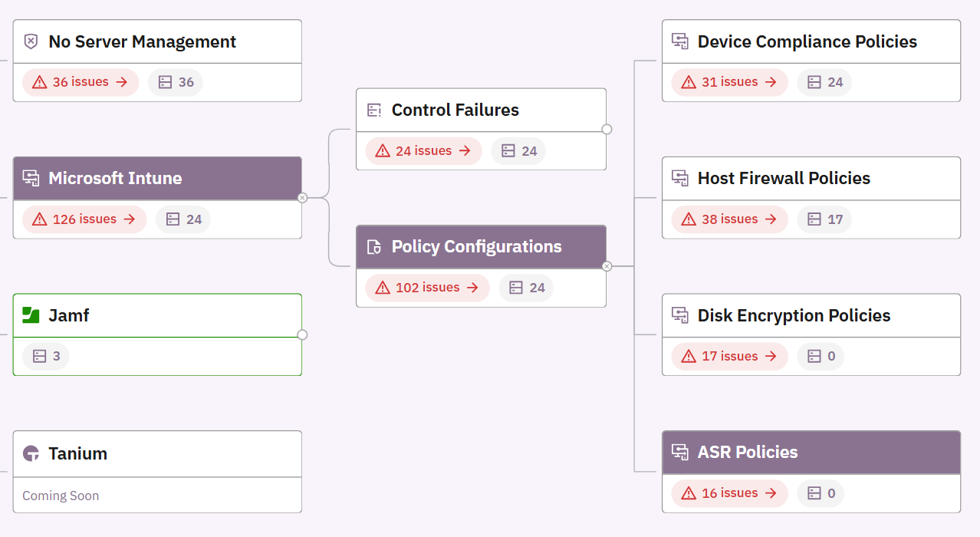Expand the Control Failures node connector
The width and height of the screenshot is (980, 537).
(x=607, y=128)
